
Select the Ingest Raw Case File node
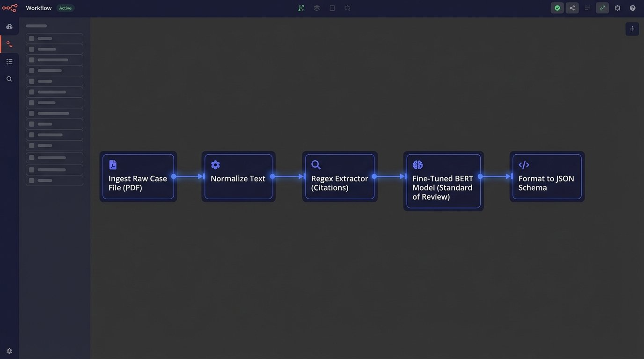coord(138,177)
